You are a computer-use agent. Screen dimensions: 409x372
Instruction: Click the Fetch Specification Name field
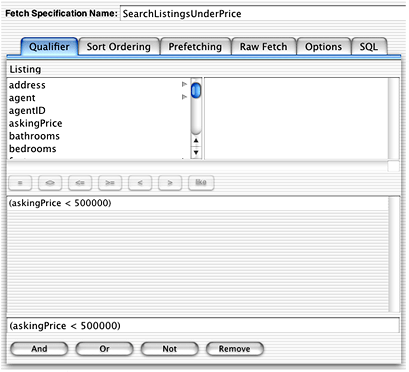click(263, 14)
